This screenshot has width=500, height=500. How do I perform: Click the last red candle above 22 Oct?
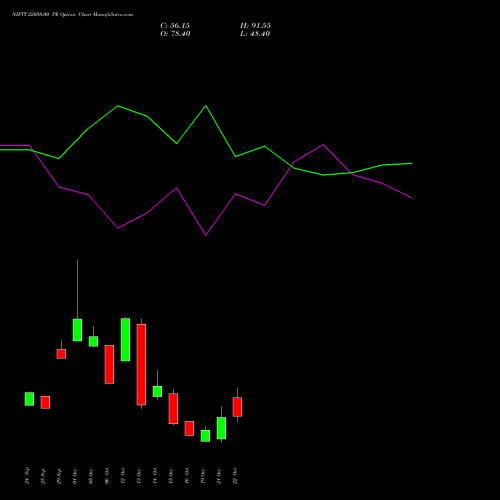coord(237,407)
